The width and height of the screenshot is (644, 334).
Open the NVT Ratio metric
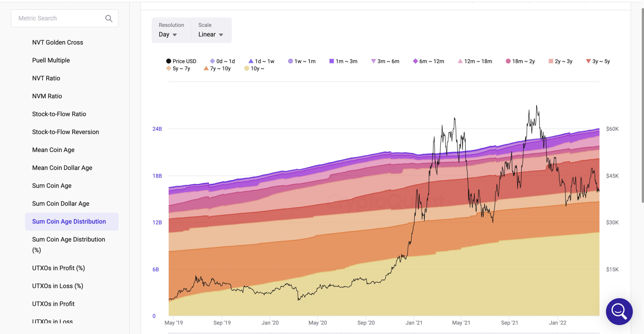(x=46, y=78)
